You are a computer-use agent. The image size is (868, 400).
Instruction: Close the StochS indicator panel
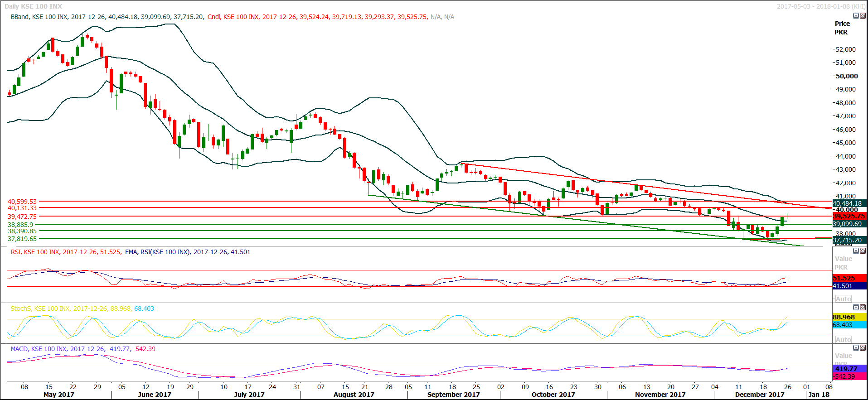pyautogui.click(x=863, y=308)
